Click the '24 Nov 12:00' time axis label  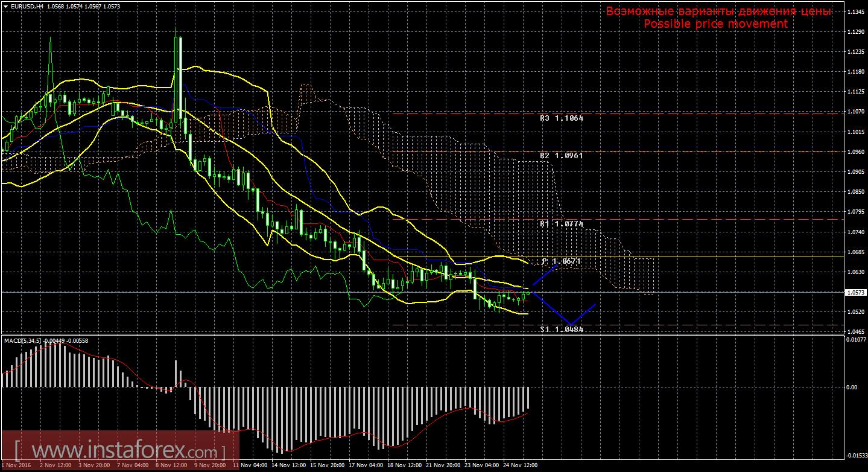(x=519, y=465)
